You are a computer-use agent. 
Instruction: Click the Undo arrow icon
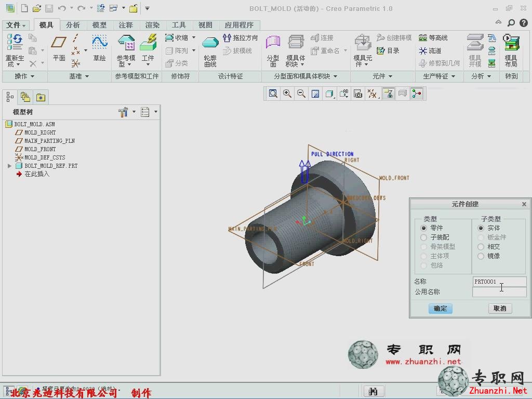(x=61, y=8)
